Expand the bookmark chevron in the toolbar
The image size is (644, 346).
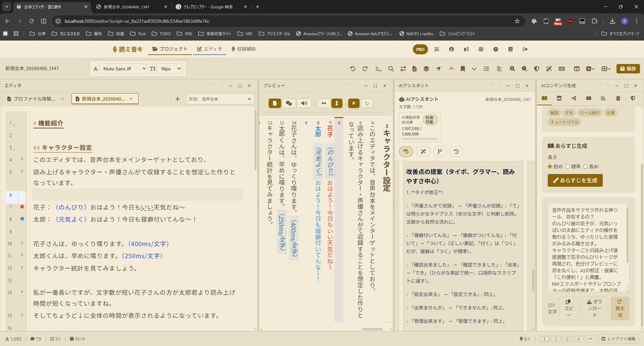tap(474, 69)
